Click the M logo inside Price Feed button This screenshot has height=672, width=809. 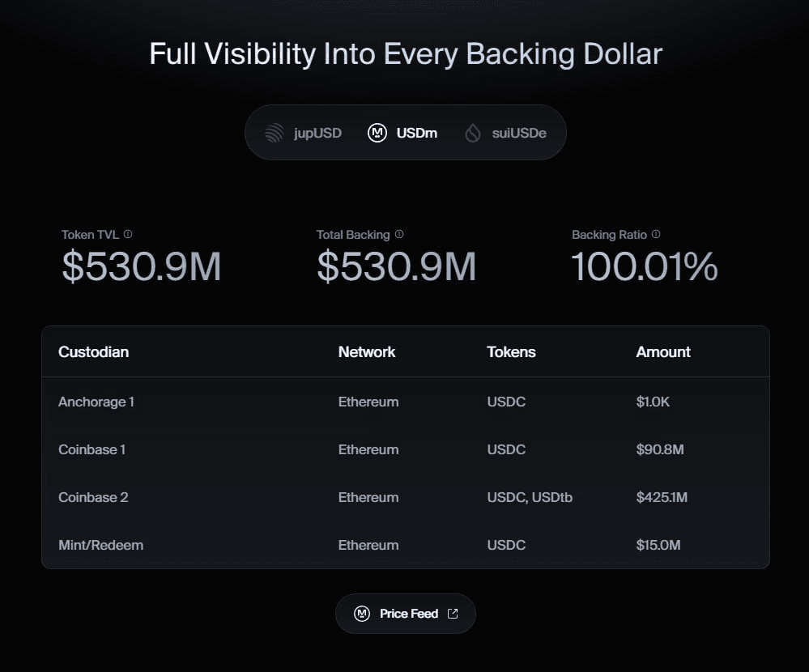pos(362,614)
